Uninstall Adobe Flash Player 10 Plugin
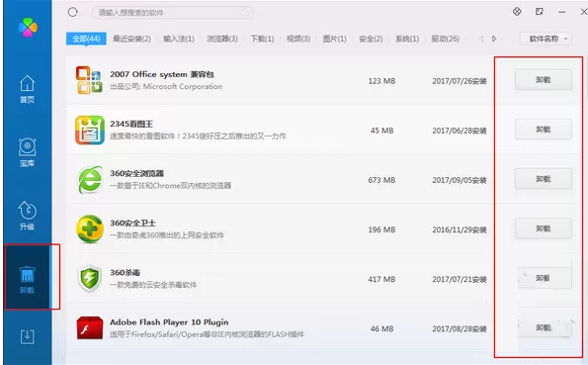The width and height of the screenshot is (588, 365). 545,327
